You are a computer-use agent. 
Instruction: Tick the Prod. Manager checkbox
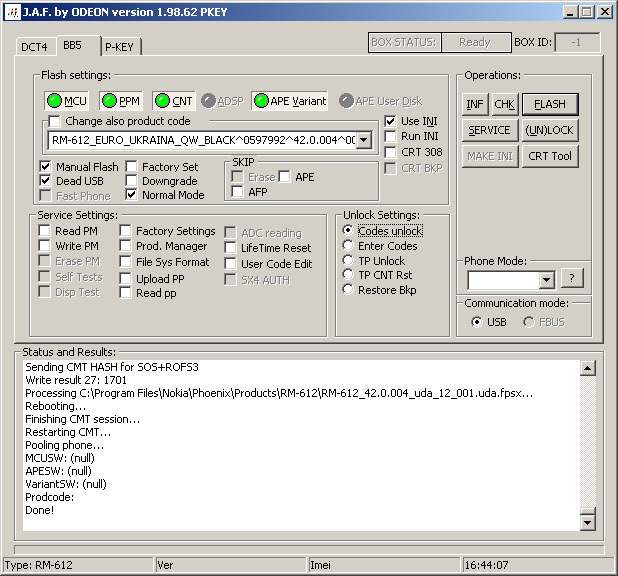point(125,246)
